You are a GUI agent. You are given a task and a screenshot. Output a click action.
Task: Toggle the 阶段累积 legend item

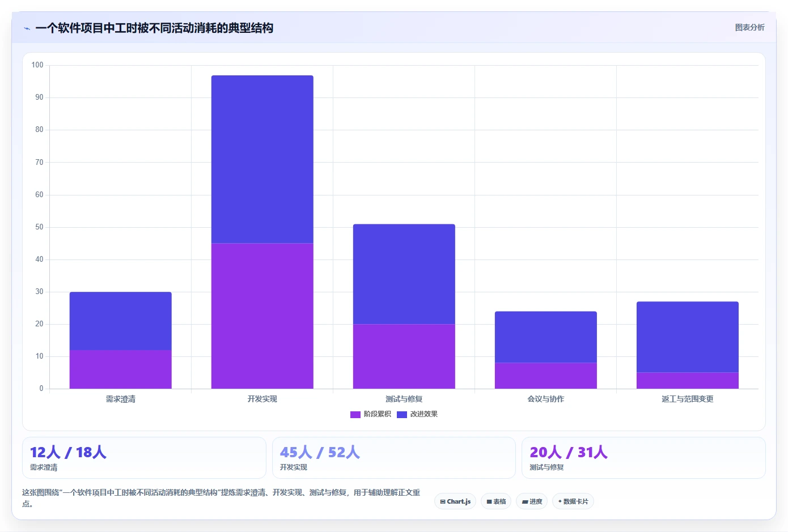pos(371,414)
